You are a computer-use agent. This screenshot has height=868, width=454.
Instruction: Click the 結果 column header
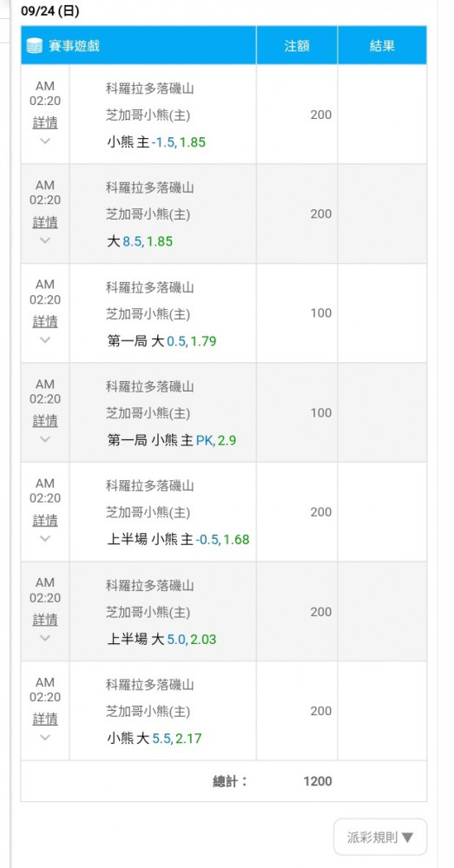[382, 45]
